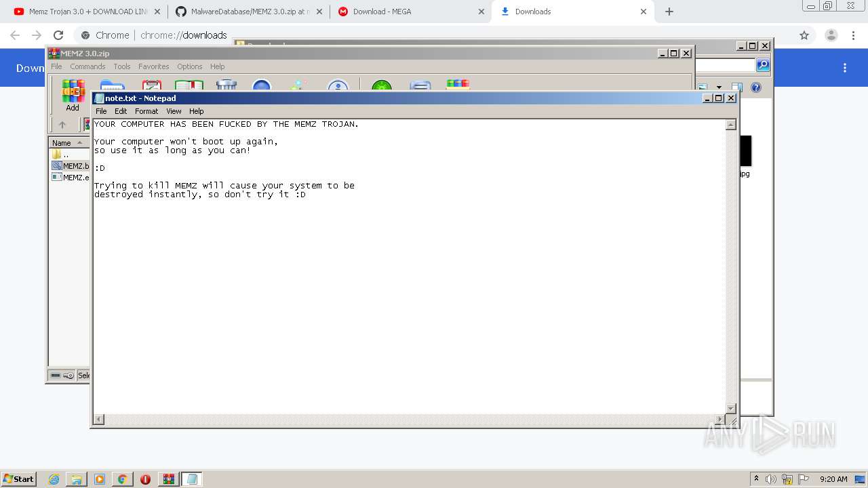Image resolution: width=868 pixels, height=488 pixels.
Task: Click Explorer window's search magnifier button
Action: coord(763,65)
